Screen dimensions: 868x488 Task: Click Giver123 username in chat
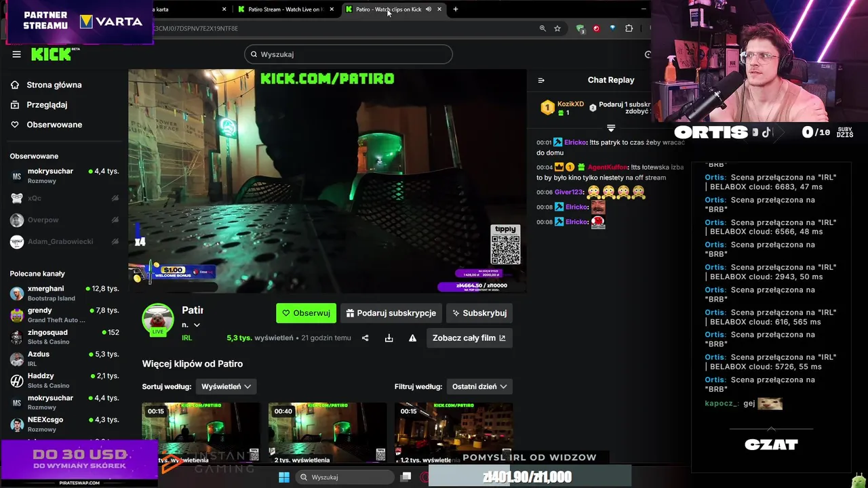click(568, 192)
